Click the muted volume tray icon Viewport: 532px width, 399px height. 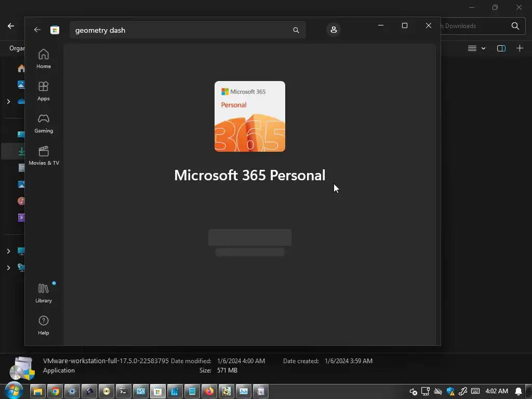tap(413, 391)
